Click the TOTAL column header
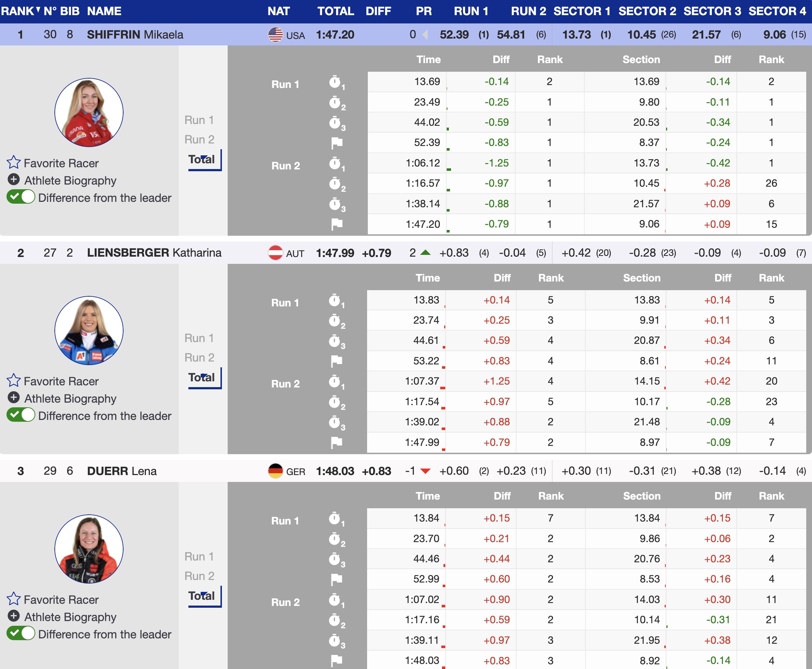 pyautogui.click(x=335, y=11)
